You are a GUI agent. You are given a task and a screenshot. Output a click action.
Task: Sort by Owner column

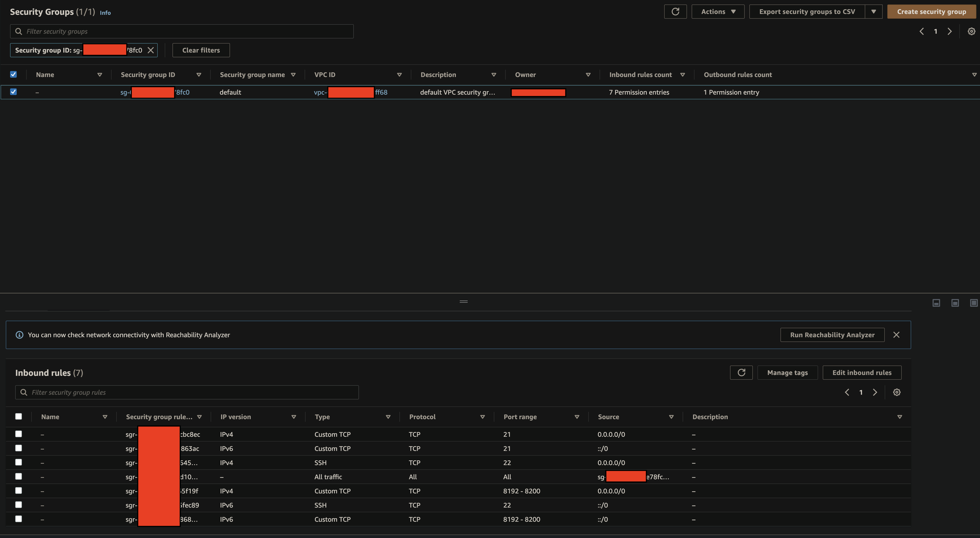(588, 75)
